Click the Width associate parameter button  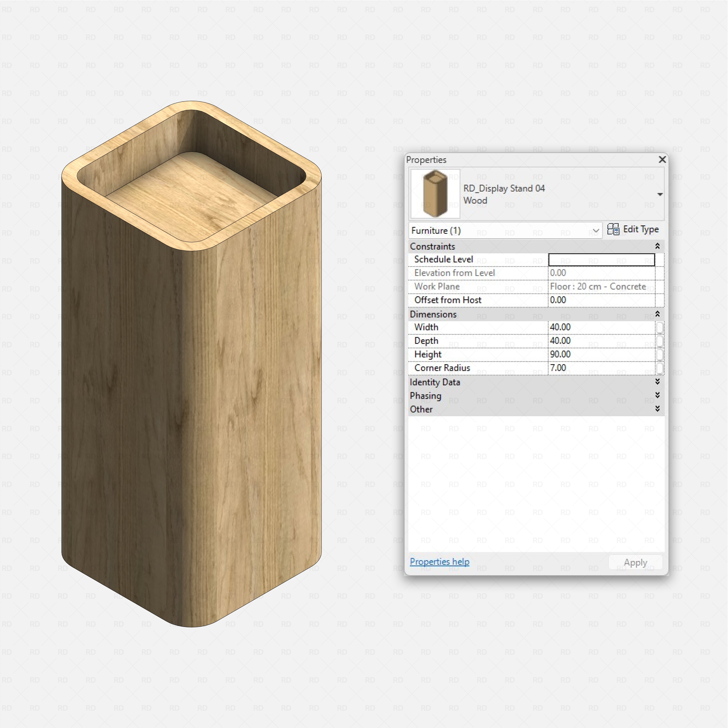tap(660, 327)
